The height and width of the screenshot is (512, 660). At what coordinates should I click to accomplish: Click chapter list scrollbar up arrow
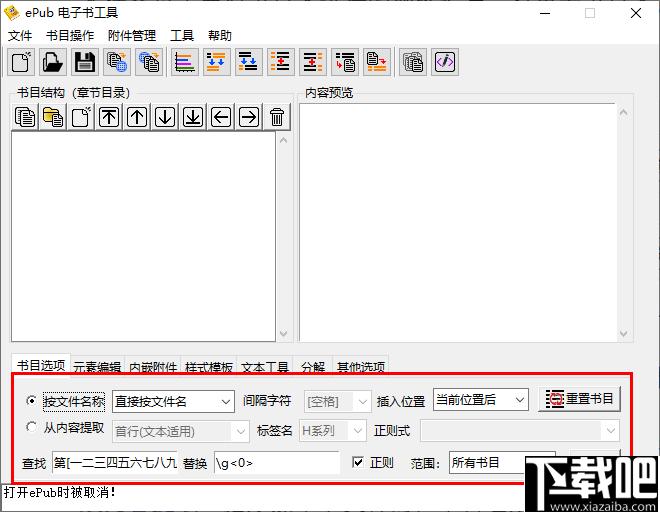283,140
